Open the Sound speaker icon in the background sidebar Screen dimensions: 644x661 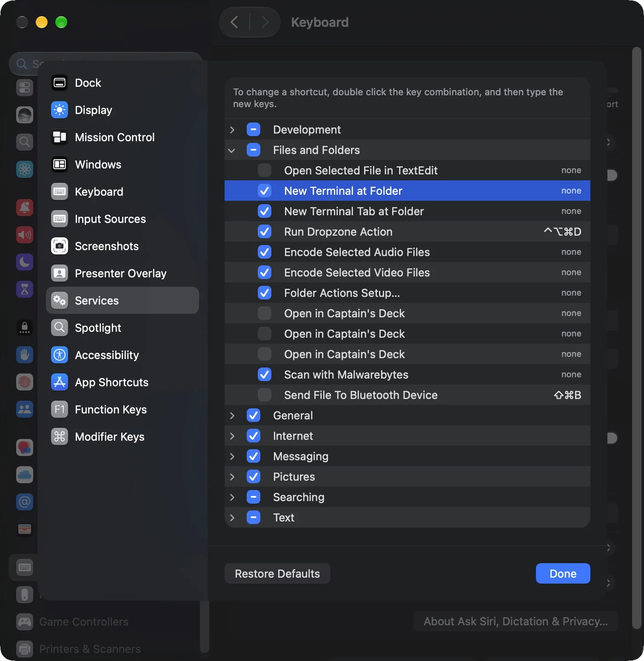pos(25,235)
